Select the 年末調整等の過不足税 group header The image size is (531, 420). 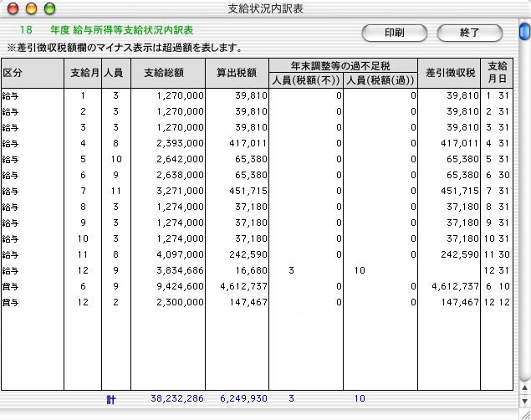[x=343, y=64]
